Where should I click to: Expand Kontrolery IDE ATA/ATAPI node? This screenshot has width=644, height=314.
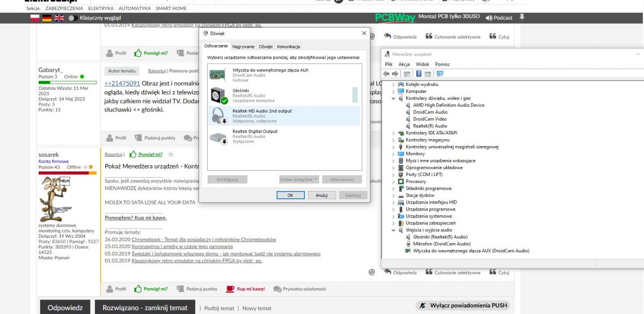coord(394,133)
